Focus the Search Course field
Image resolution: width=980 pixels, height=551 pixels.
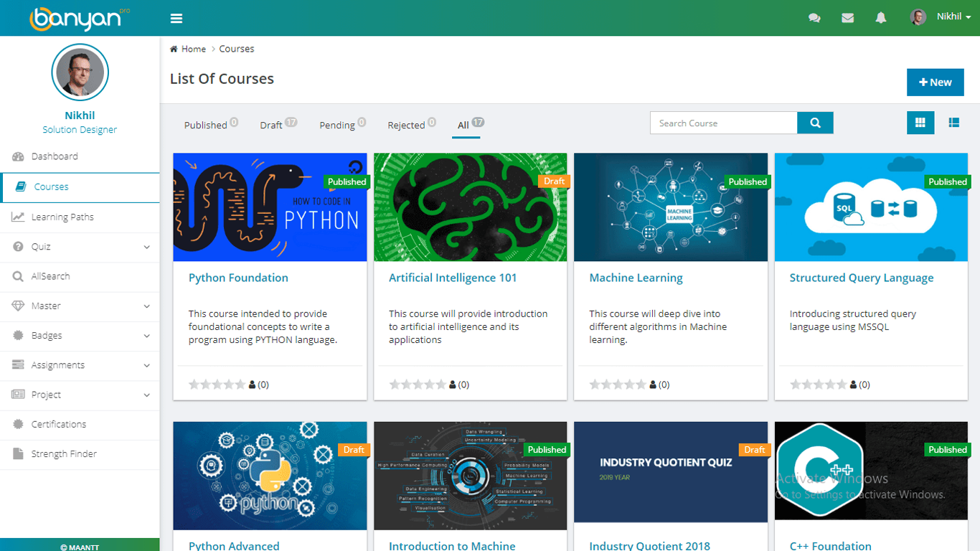[x=723, y=123]
